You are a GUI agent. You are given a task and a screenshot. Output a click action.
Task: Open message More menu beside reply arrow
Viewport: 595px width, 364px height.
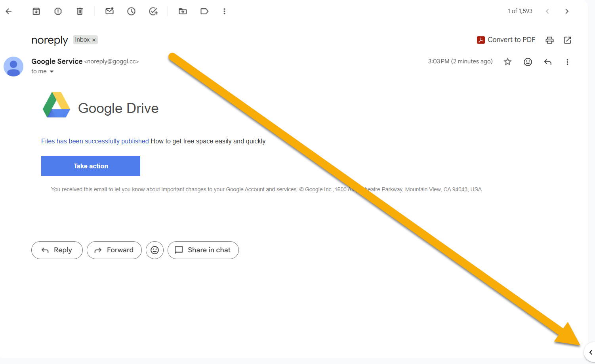(567, 62)
